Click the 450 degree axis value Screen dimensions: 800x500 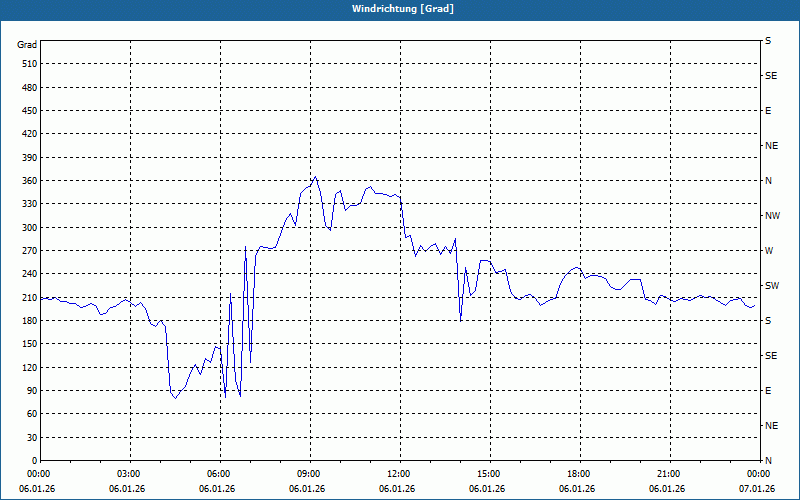point(30,111)
